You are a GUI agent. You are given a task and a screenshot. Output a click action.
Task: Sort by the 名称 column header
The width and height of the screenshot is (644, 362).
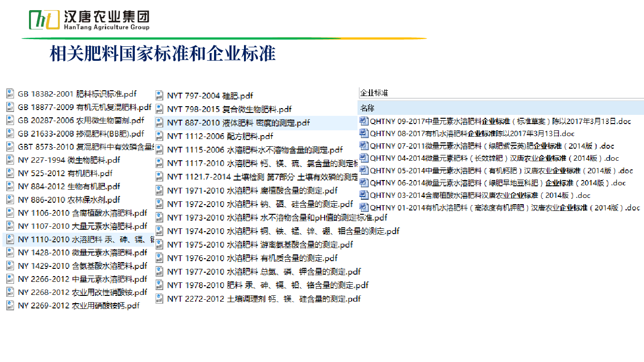(x=368, y=108)
